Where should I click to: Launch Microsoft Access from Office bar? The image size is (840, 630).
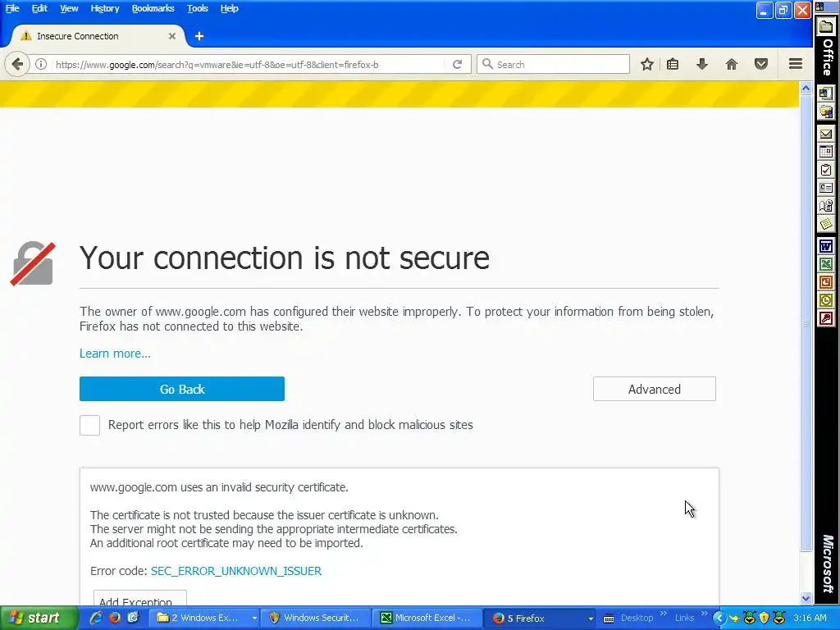click(825, 319)
